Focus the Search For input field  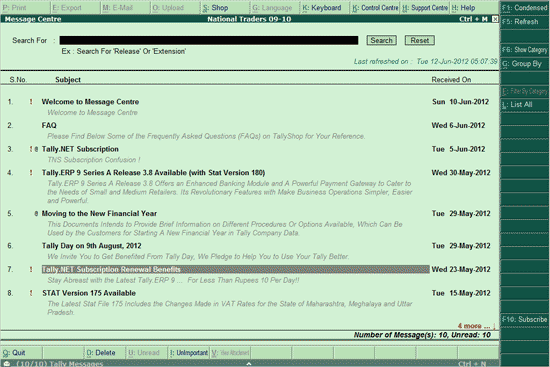click(209, 40)
